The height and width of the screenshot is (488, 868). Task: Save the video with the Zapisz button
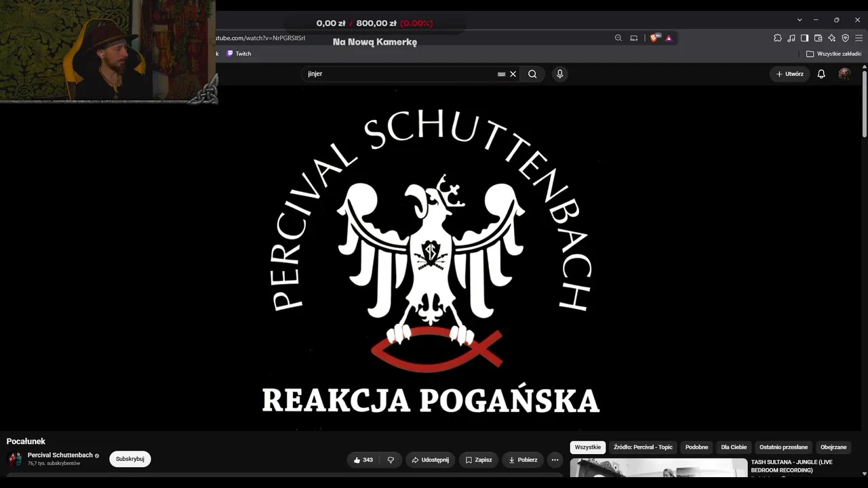click(x=479, y=460)
